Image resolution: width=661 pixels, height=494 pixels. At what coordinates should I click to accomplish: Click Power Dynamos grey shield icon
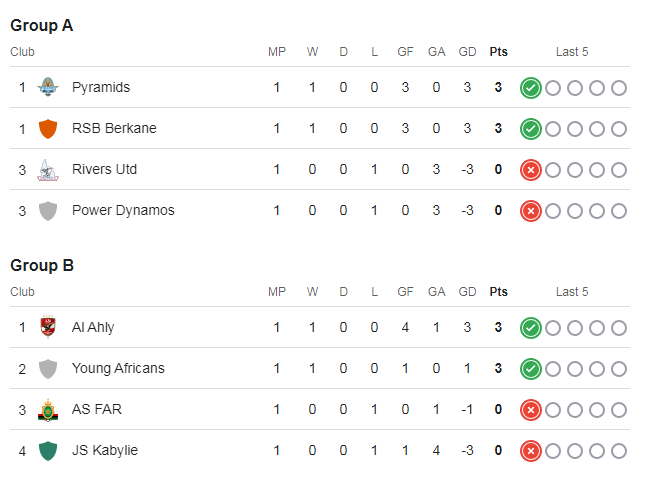(x=47, y=211)
